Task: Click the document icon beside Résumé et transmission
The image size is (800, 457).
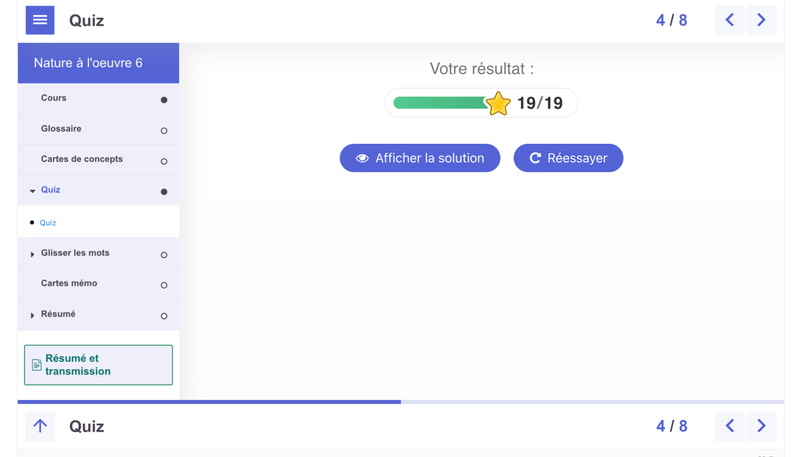Action: [x=37, y=365]
